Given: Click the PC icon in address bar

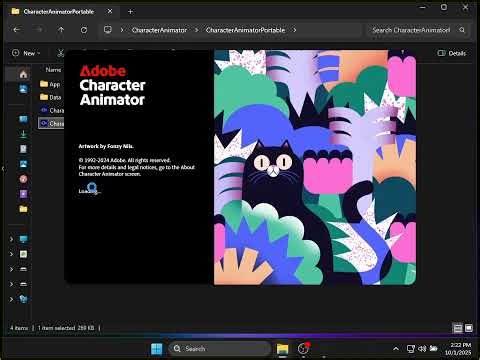Looking at the screenshot, I should click(x=108, y=30).
